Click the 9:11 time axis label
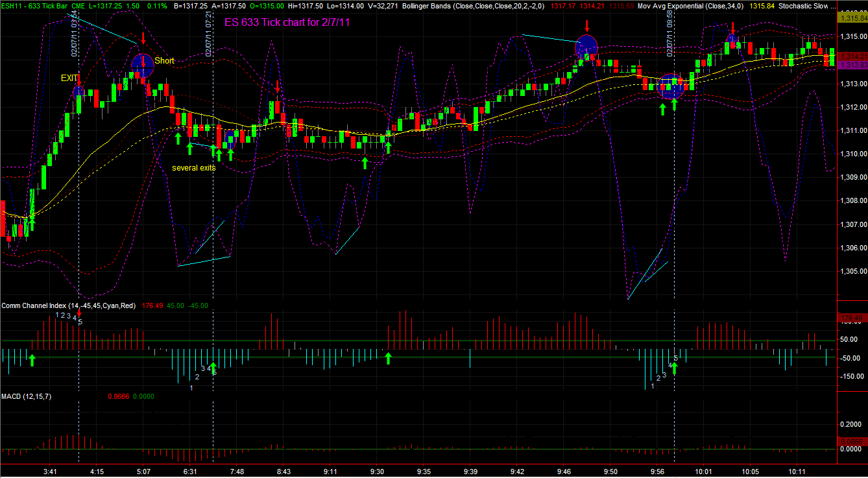The width and height of the screenshot is (868, 478). pyautogui.click(x=330, y=472)
